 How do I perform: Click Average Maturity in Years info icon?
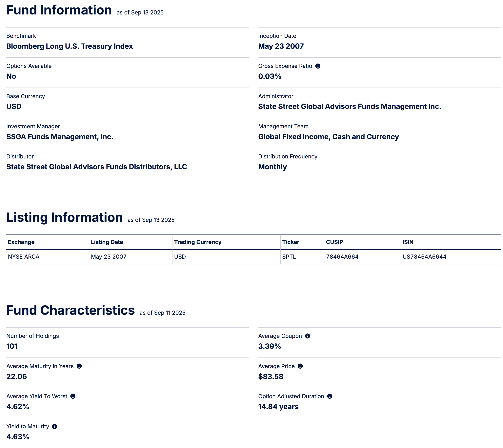point(79,366)
